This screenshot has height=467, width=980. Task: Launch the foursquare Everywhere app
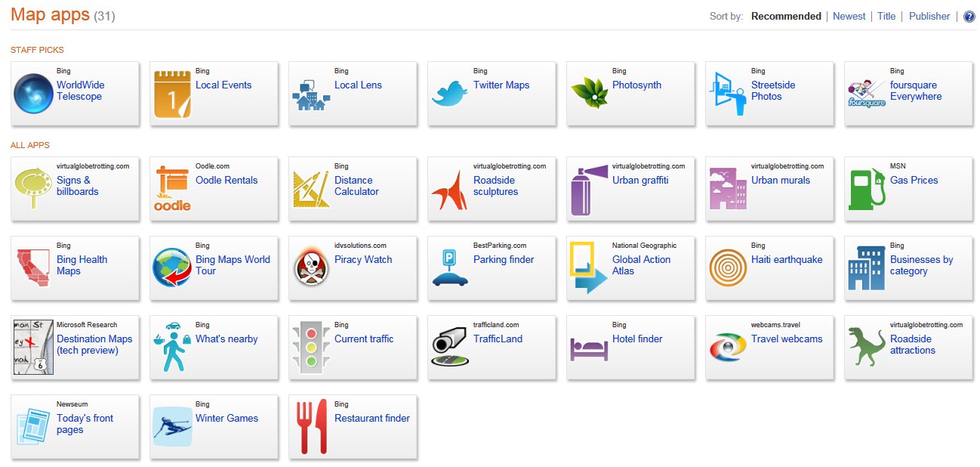[907, 93]
